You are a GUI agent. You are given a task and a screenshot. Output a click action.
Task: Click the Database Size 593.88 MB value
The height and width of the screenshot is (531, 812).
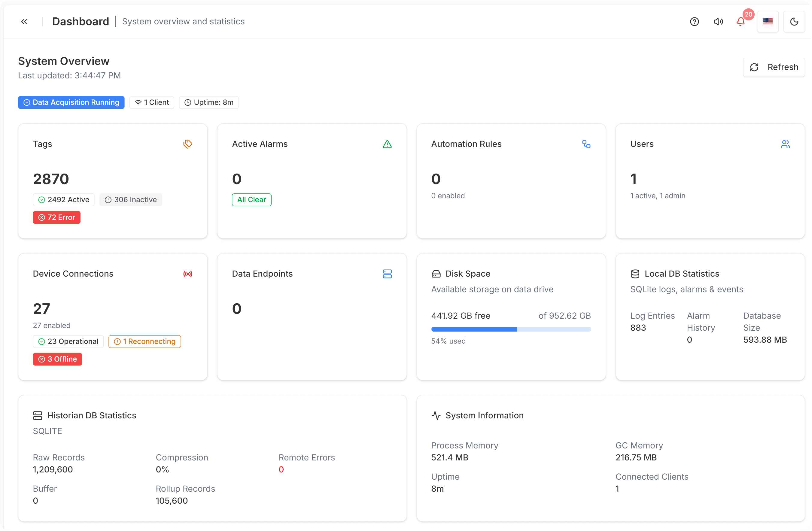765,339
